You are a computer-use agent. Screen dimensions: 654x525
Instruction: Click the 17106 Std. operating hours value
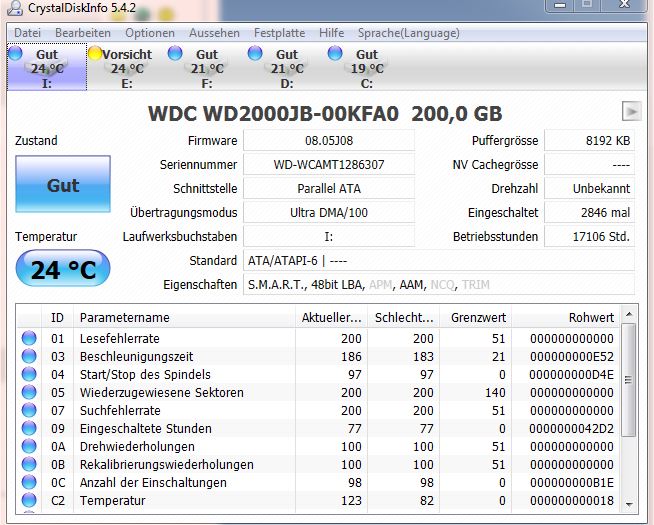click(590, 236)
